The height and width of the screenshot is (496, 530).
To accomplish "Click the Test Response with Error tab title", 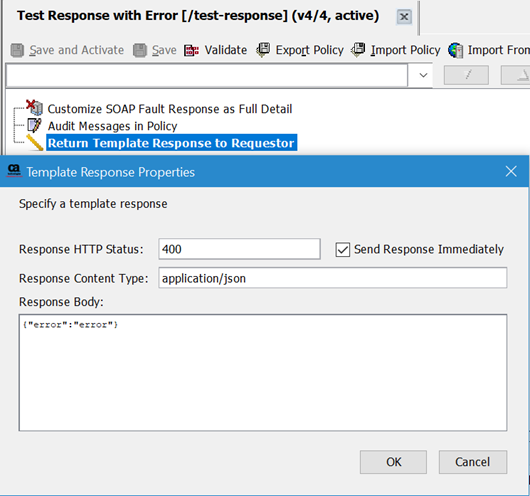I will pos(198,16).
